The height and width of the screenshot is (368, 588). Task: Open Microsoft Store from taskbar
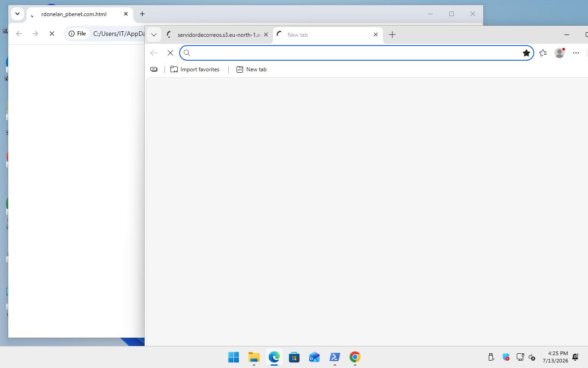[x=294, y=357]
